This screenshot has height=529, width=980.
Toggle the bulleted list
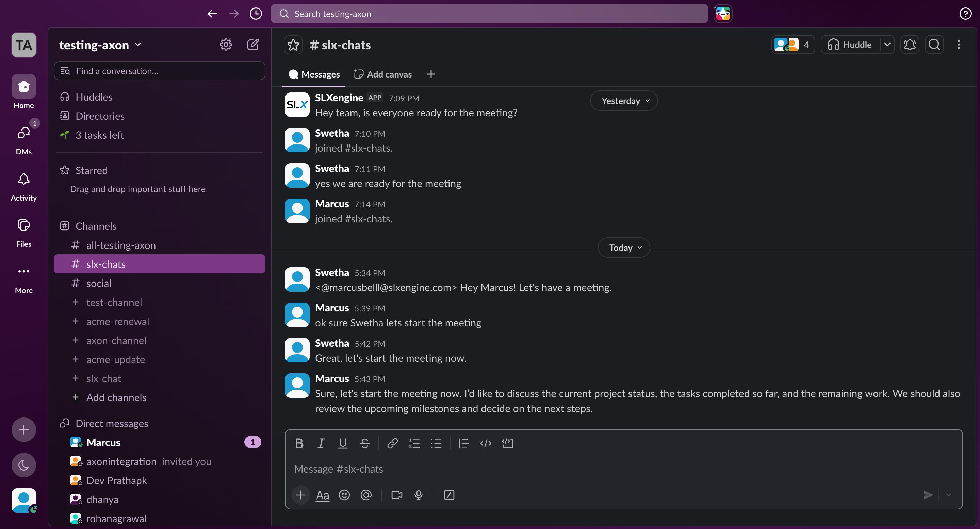[436, 443]
